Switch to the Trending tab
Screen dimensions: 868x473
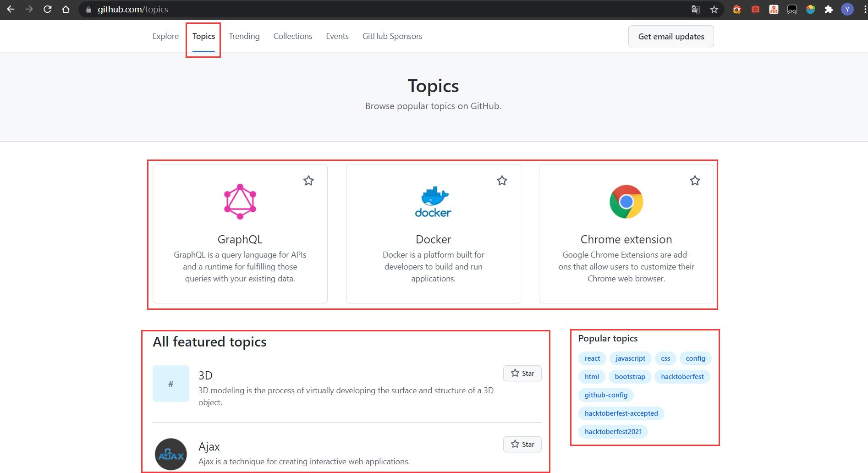click(244, 36)
